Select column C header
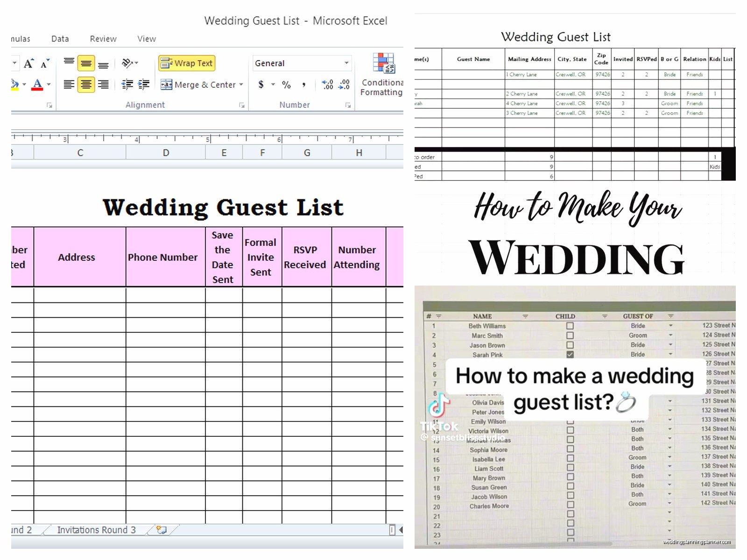 pos(80,153)
